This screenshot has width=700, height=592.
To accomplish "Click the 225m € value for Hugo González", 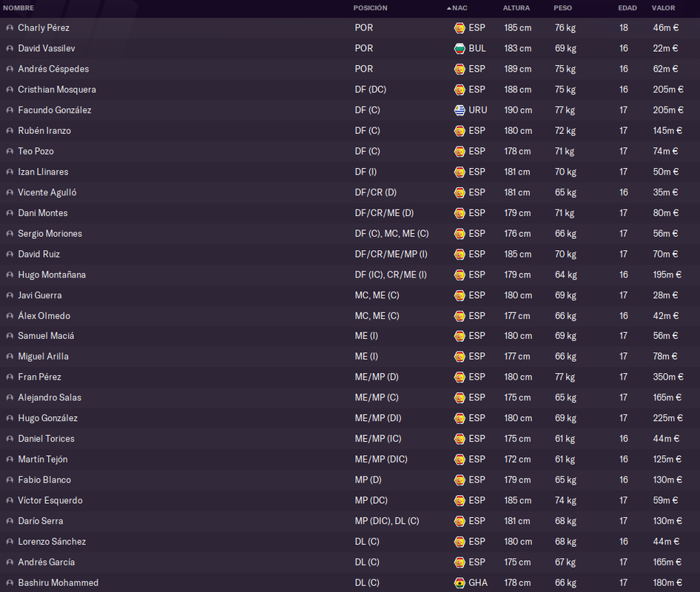I will click(668, 418).
